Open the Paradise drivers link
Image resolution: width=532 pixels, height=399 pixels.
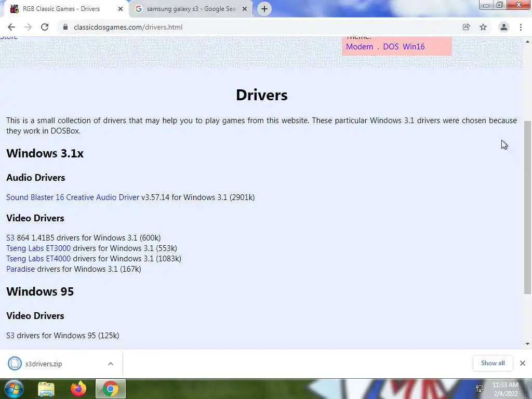[20, 269]
